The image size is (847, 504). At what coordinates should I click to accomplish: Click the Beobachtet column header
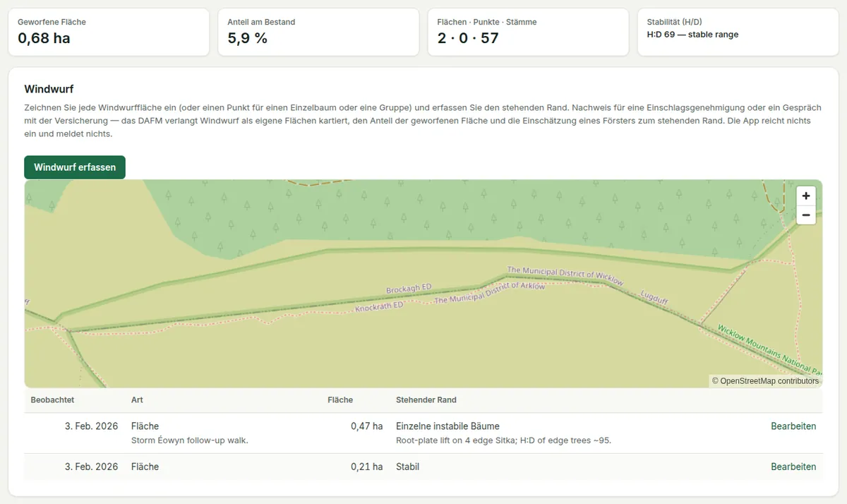[52, 400]
